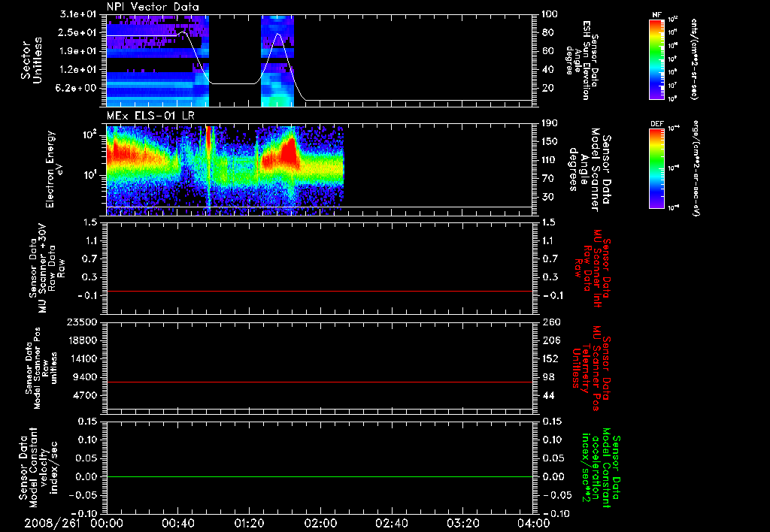Click the red line in Scanner Pos plot

click(319, 382)
